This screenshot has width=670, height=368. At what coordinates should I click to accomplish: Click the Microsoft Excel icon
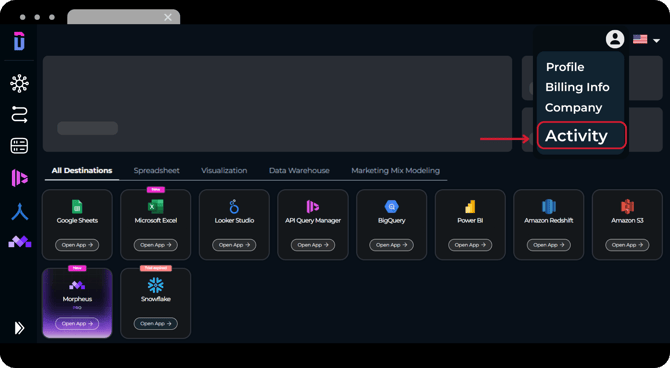tap(156, 207)
